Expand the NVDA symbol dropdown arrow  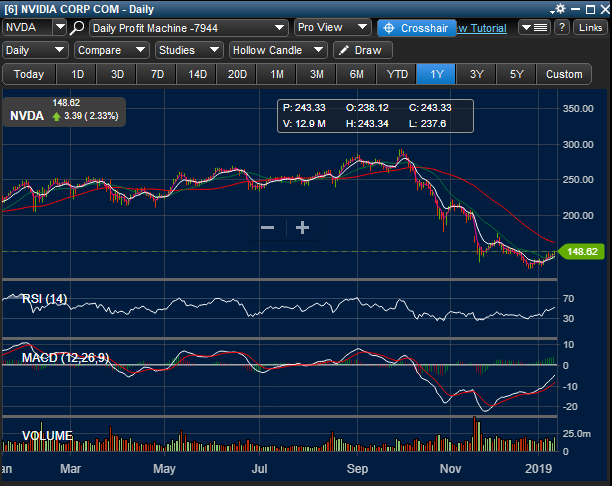(x=60, y=27)
